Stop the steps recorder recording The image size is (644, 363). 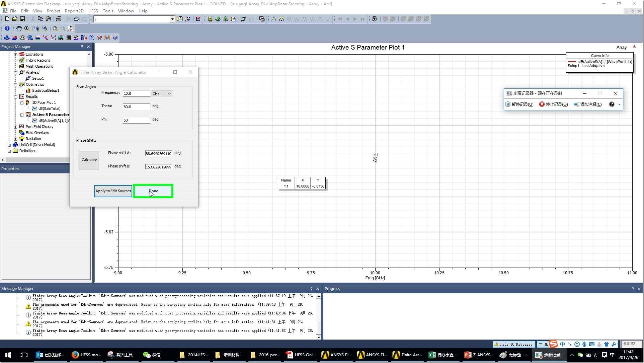553,104
